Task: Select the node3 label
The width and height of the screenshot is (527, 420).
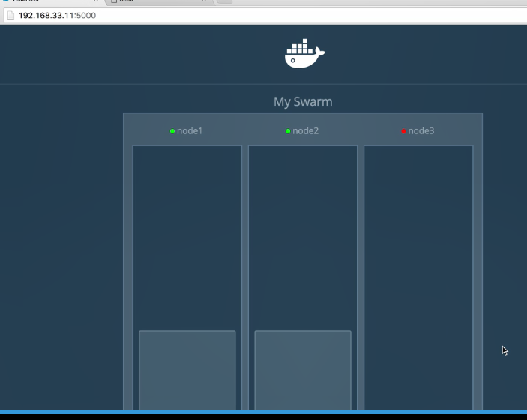Action: (x=421, y=130)
